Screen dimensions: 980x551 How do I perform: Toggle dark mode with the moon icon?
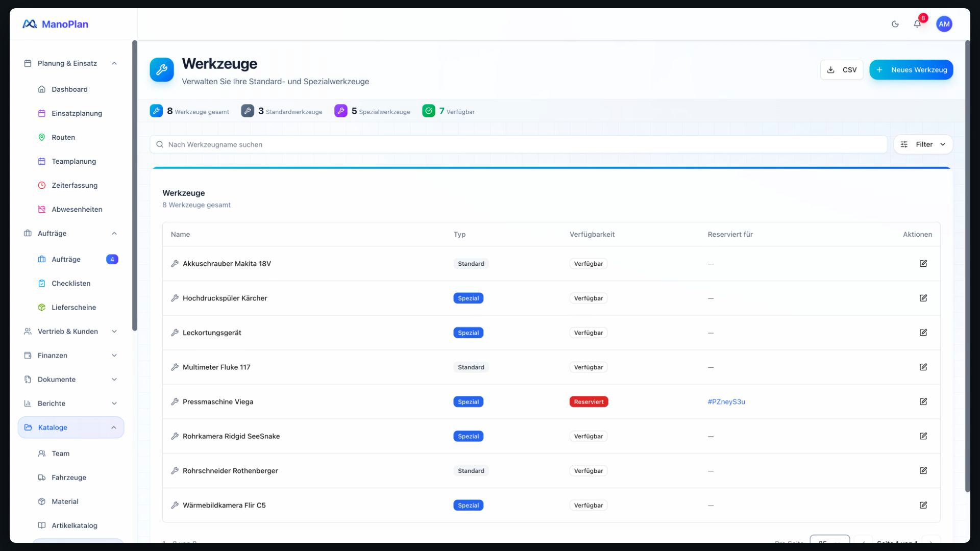click(895, 24)
